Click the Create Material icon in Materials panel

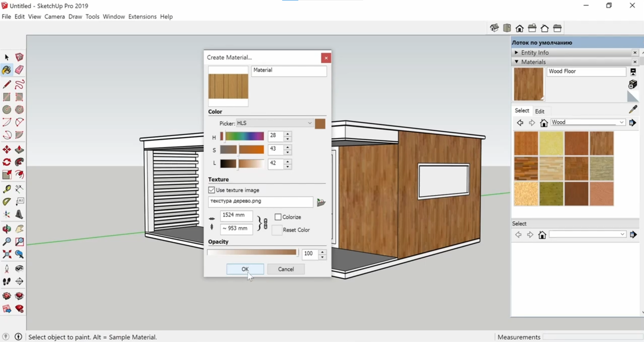pyautogui.click(x=633, y=84)
